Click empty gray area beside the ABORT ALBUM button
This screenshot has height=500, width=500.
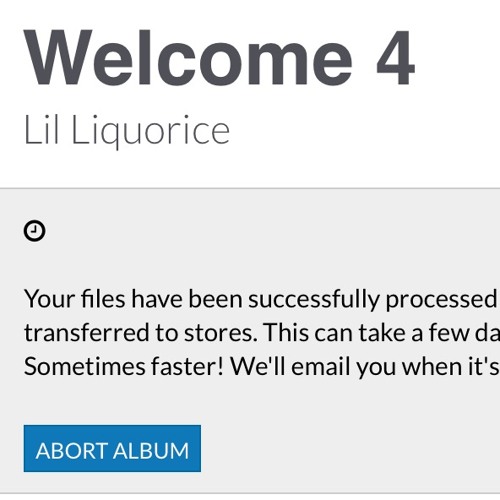click(350, 448)
